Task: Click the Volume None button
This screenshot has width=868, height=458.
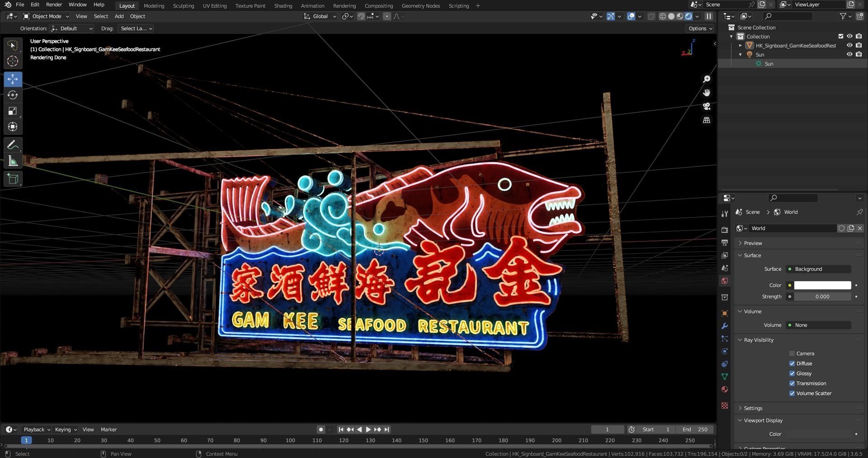Action: point(818,325)
